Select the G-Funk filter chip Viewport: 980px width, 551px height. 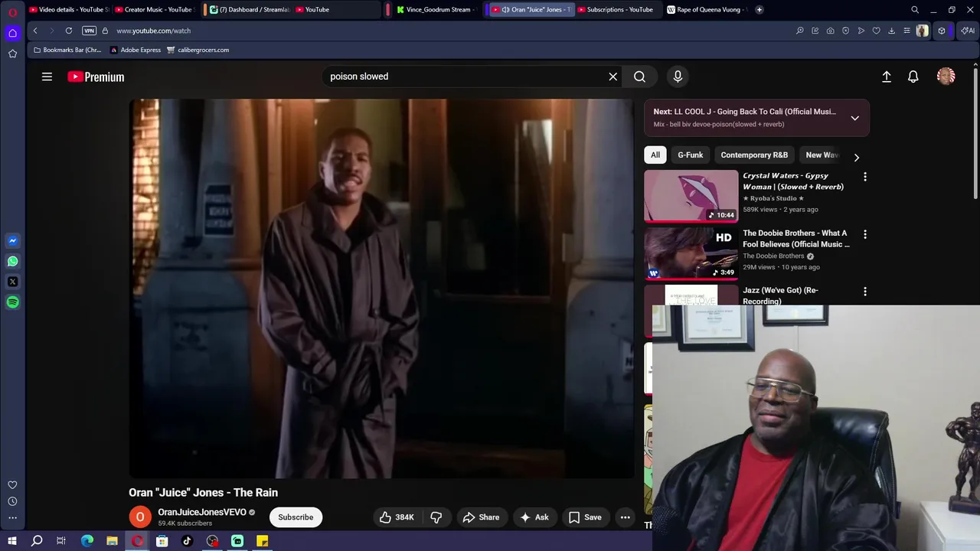[690, 155]
